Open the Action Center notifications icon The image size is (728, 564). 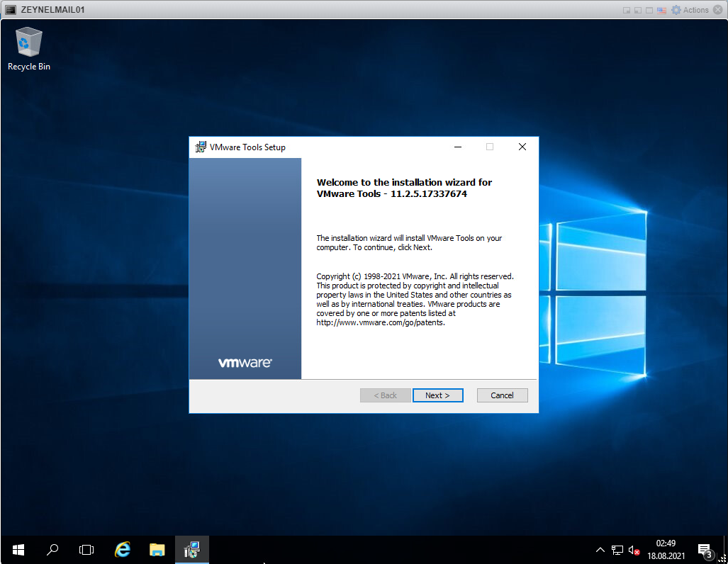[x=705, y=551]
